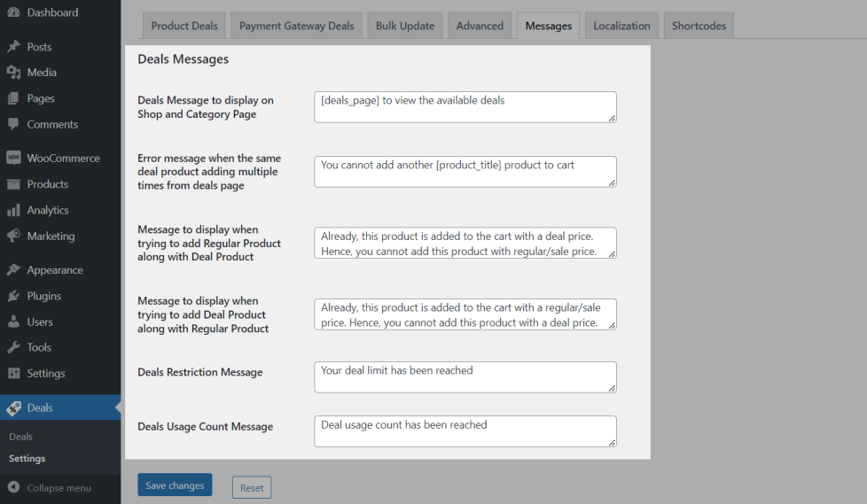The width and height of the screenshot is (867, 504).
Task: Click the Shop and Category Page message field
Action: tap(465, 106)
